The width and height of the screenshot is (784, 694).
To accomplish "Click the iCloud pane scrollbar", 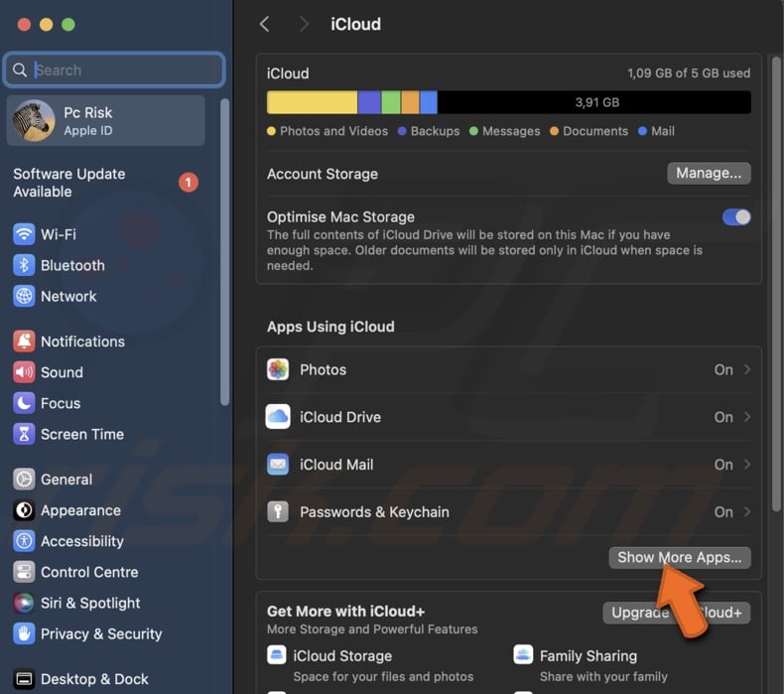I will 776,284.
